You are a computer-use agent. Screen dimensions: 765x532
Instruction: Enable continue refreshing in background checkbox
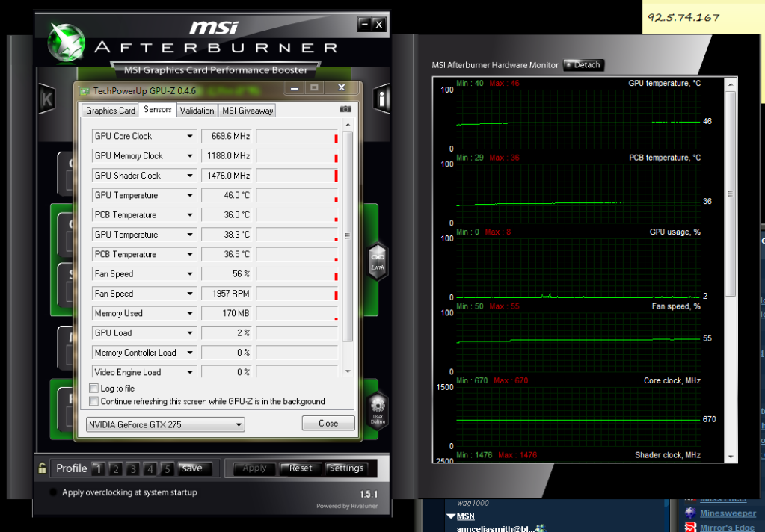[93, 401]
